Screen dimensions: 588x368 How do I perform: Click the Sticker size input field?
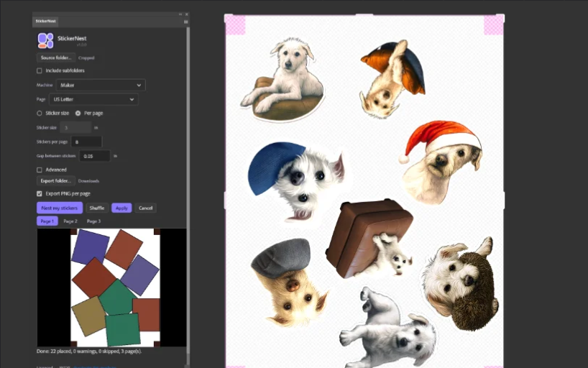[x=75, y=127]
